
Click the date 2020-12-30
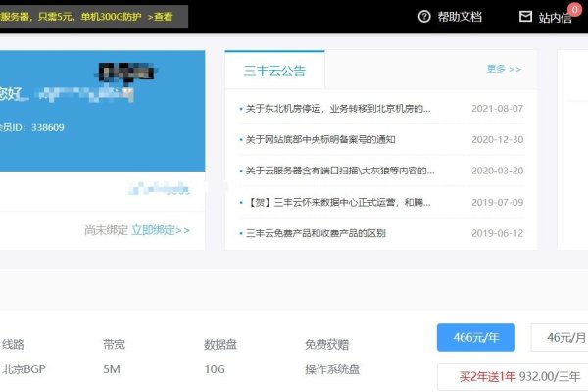pos(497,139)
